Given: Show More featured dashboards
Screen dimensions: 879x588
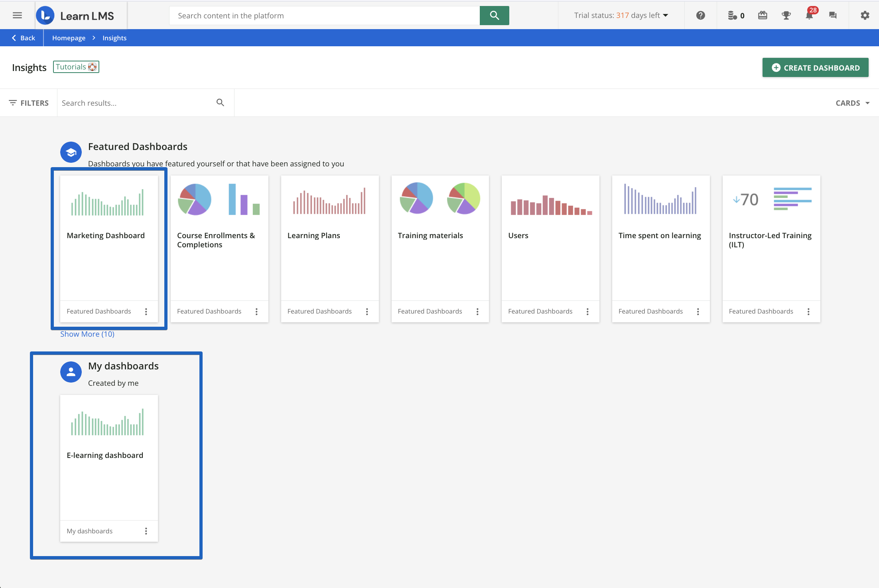Looking at the screenshot, I should [x=87, y=334].
